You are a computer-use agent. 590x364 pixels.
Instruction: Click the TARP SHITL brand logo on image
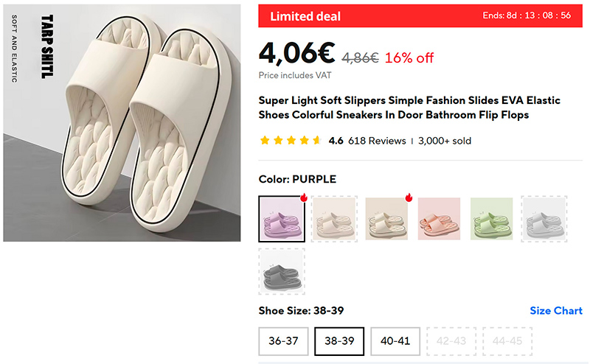(46, 46)
